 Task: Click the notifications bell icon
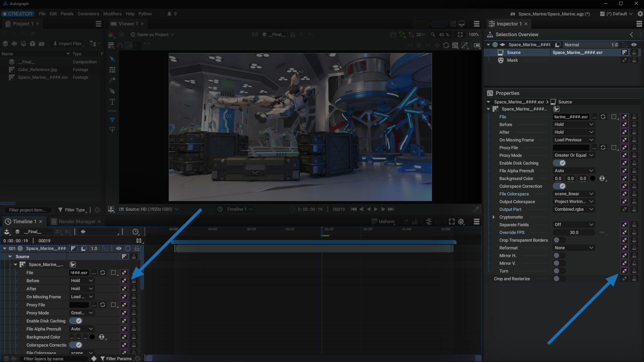tap(169, 14)
